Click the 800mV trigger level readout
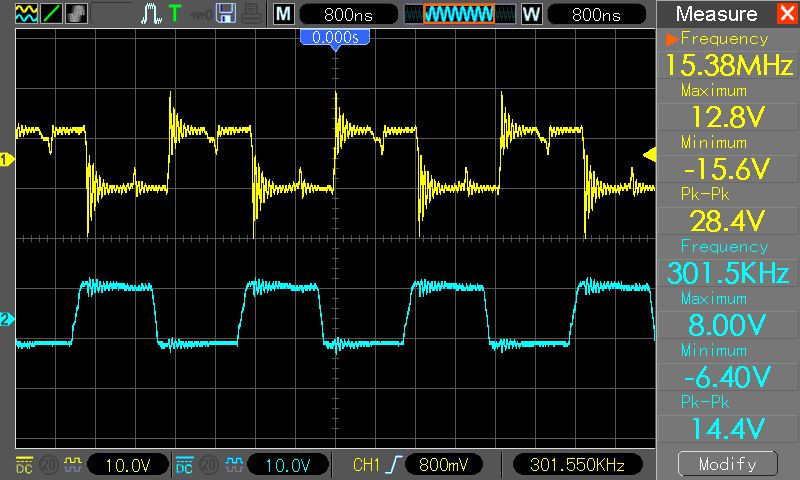Viewport: 800px width, 480px height. (x=443, y=465)
